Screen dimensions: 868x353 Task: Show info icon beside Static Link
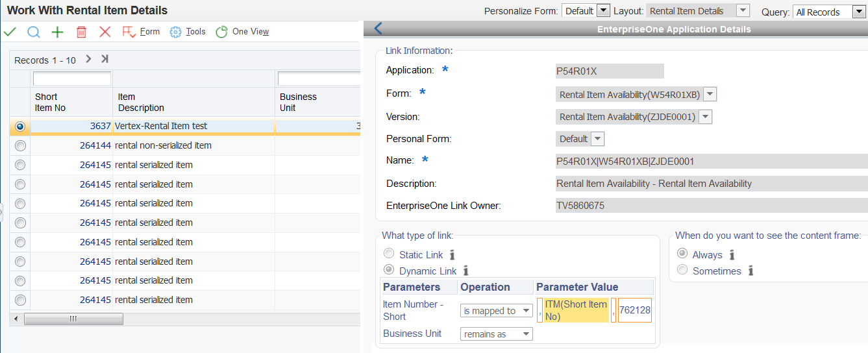pyautogui.click(x=453, y=255)
